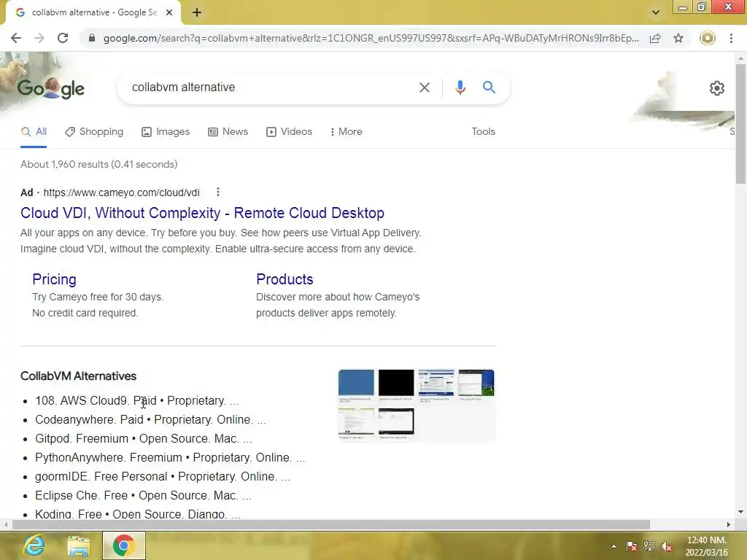Click the browser address bar URL
Viewport: 747px width, 560px height.
(x=371, y=38)
